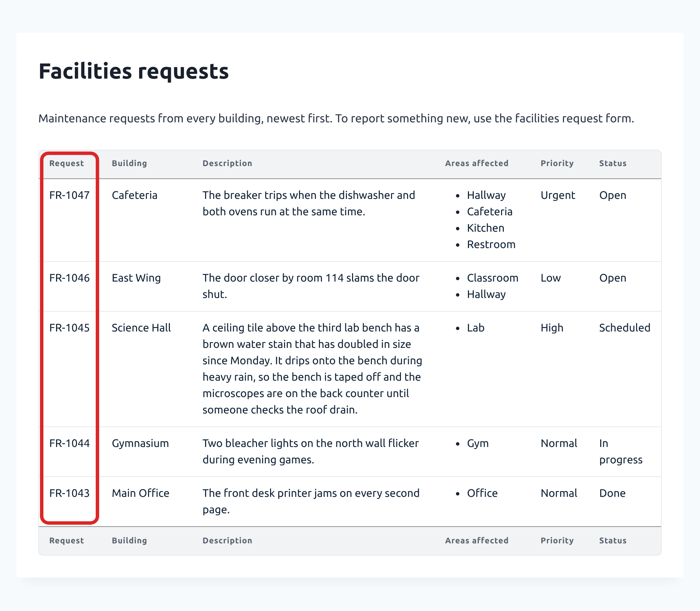Image resolution: width=700 pixels, height=611 pixels.
Task: Click the FR-1043 request ID
Action: [69, 493]
